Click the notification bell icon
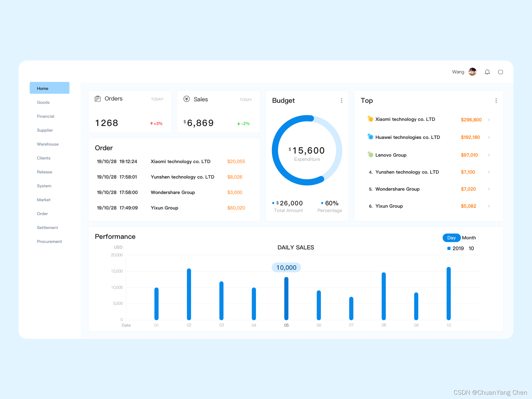 (487, 72)
